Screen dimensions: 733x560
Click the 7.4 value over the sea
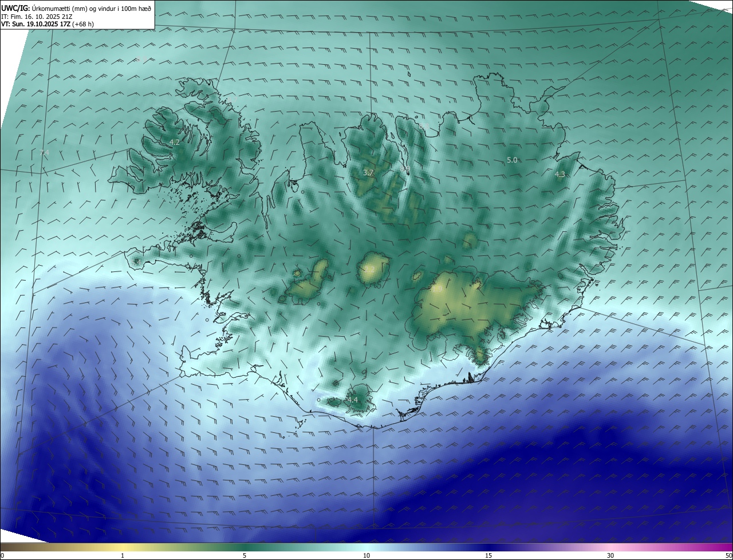(x=45, y=152)
